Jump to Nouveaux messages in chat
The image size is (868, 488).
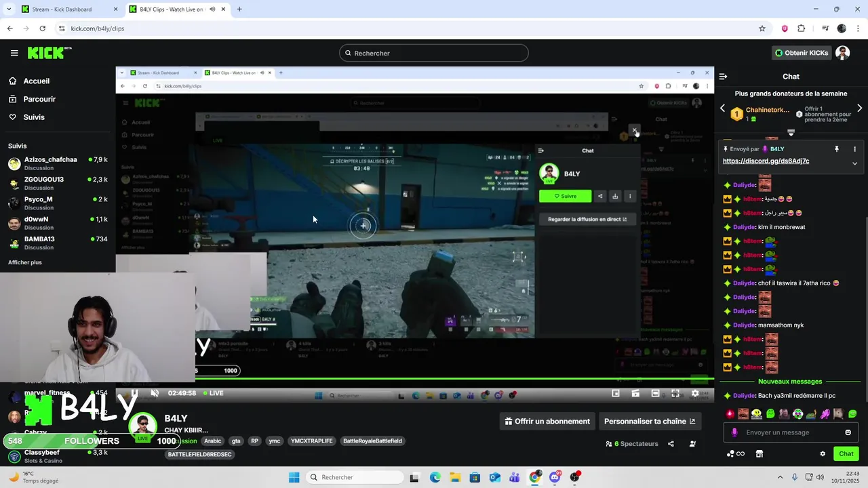pyautogui.click(x=790, y=382)
